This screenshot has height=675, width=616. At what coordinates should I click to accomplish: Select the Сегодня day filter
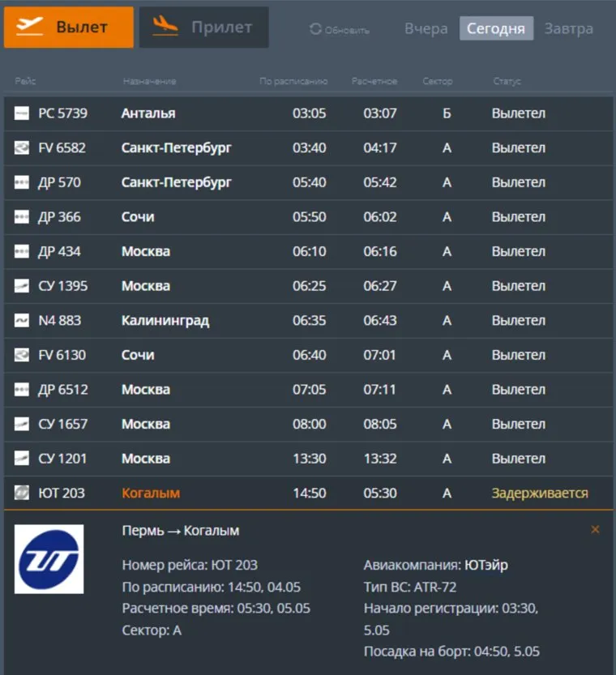496,28
